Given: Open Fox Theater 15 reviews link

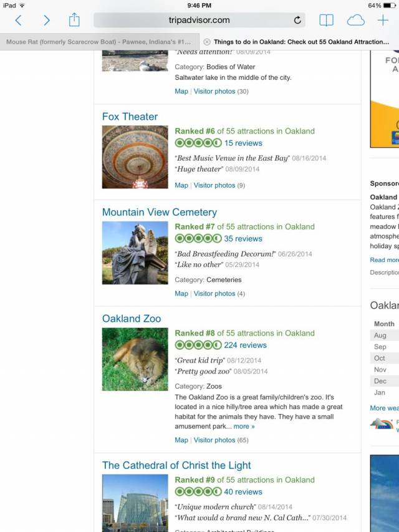Looking at the screenshot, I should pyautogui.click(x=243, y=143).
